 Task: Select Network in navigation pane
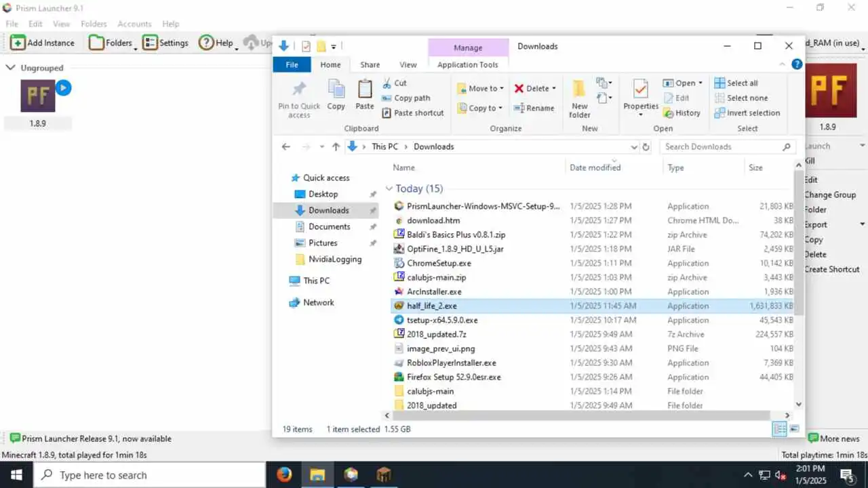(318, 302)
